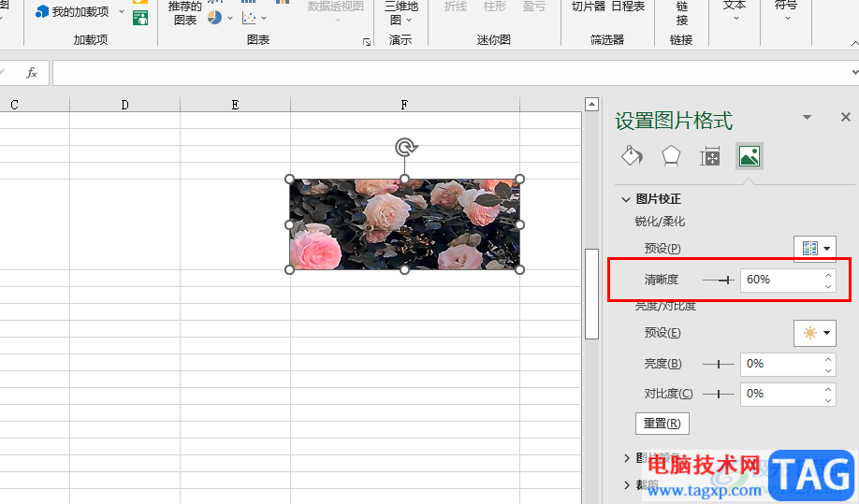Open My Add-ins (我的加载项)
Viewport: 859px width, 504px height.
(72, 11)
